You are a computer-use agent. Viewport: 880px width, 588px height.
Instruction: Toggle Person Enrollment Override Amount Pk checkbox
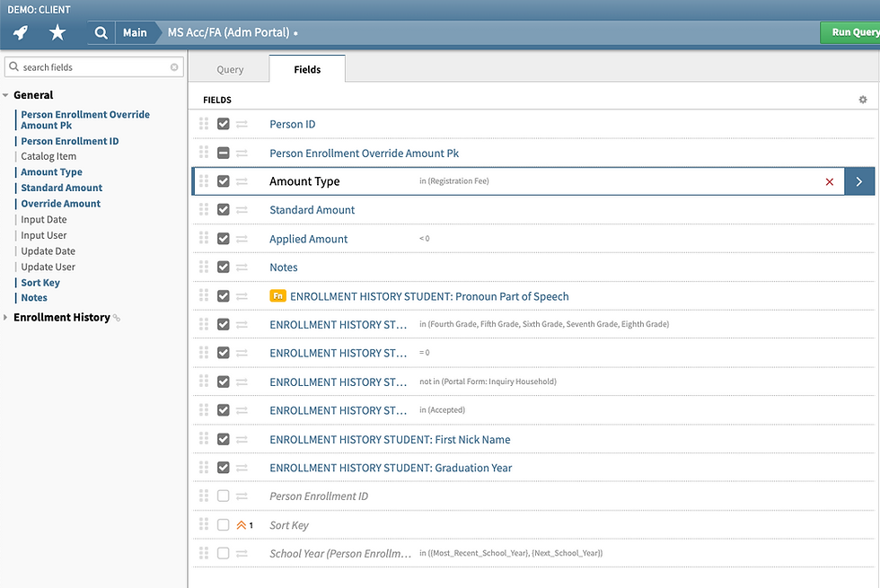224,153
